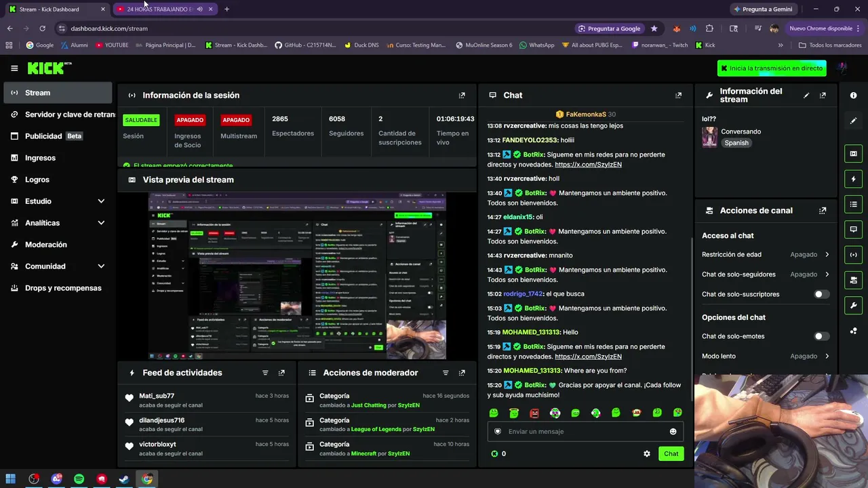Go to Ingresos in the sidebar

(58, 158)
